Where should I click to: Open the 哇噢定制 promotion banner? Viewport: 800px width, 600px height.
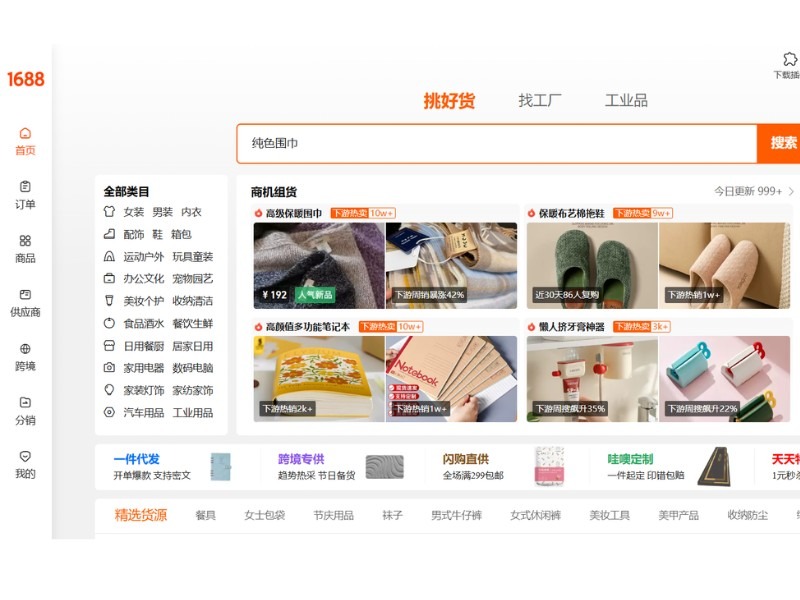[669, 467]
